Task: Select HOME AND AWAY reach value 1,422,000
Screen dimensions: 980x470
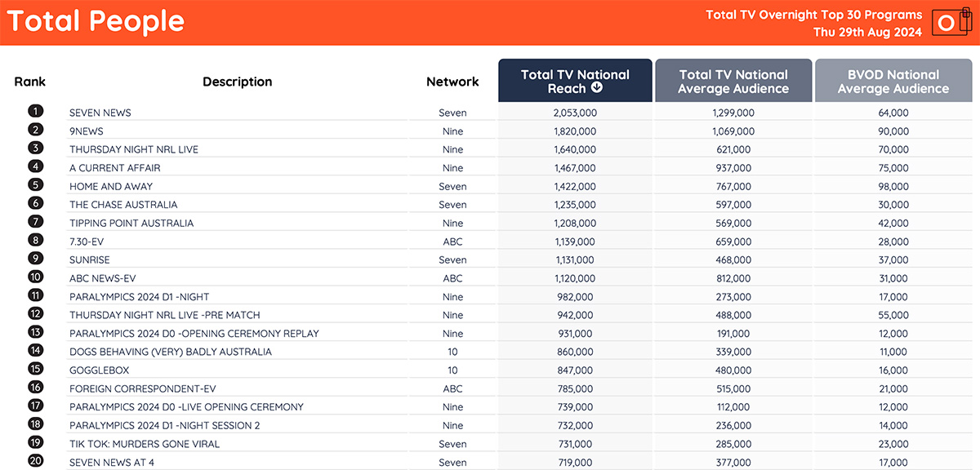Action: 575,186
